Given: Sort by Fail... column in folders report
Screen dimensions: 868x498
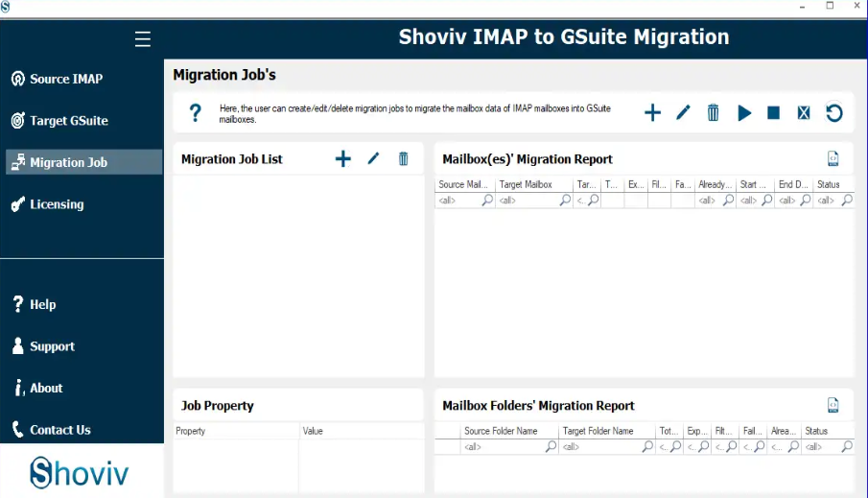Looking at the screenshot, I should click(x=753, y=431).
